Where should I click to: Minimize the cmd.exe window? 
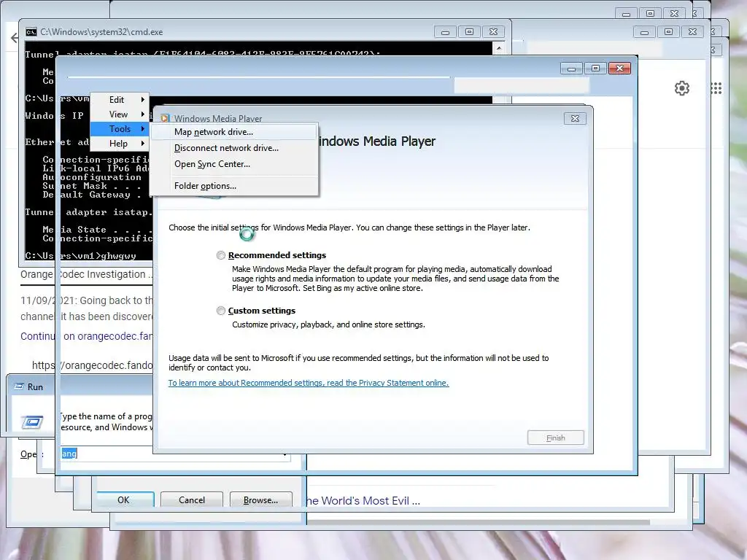[x=445, y=32]
